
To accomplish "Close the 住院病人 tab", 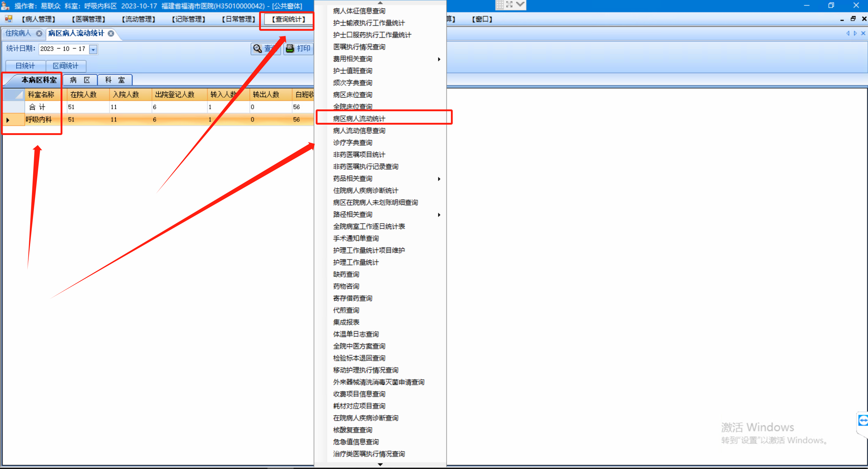I will click(39, 34).
